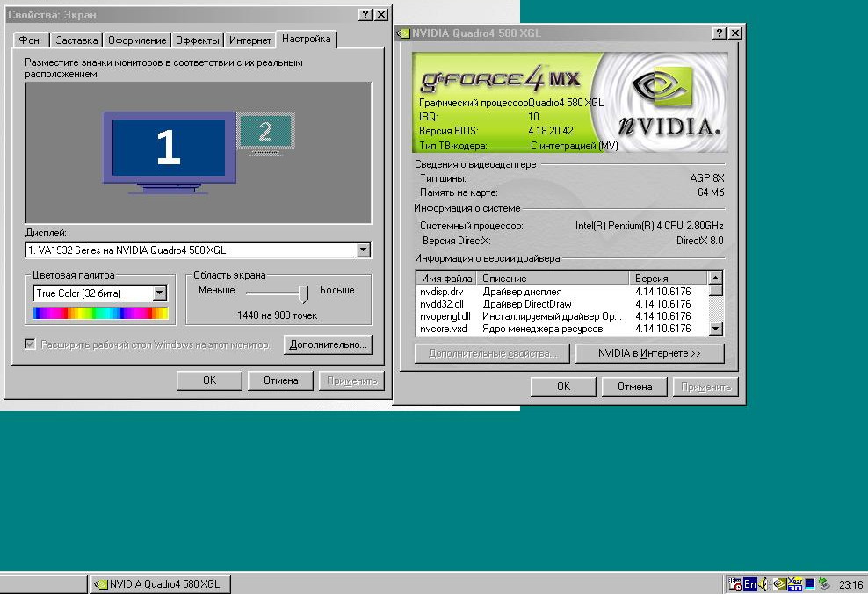Click the Имя файла column header

click(446, 279)
